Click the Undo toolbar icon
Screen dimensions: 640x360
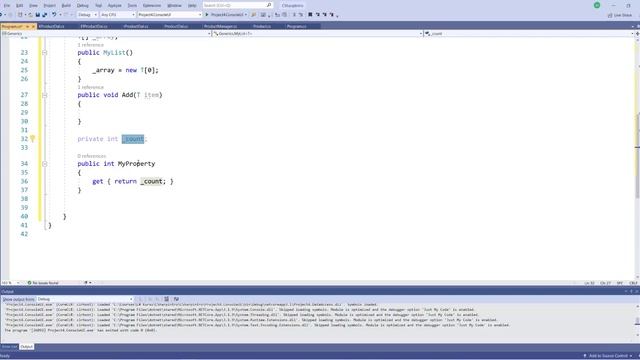coord(54,15)
